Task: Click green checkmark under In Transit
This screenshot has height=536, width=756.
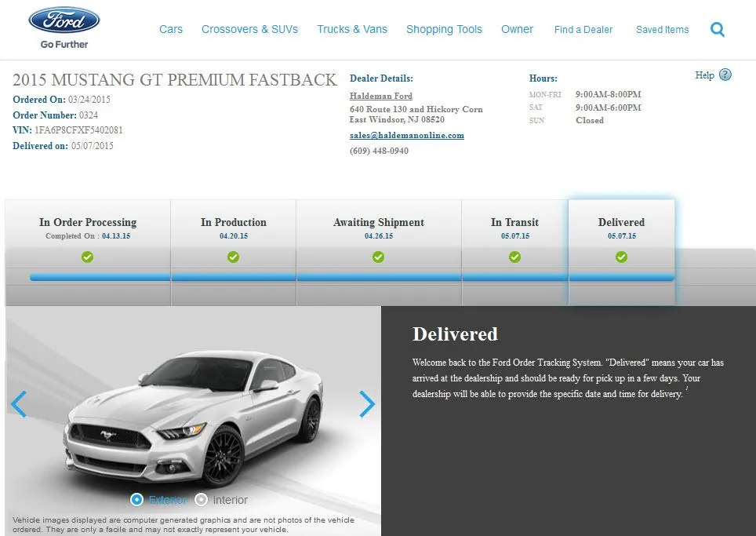Action: tap(515, 257)
